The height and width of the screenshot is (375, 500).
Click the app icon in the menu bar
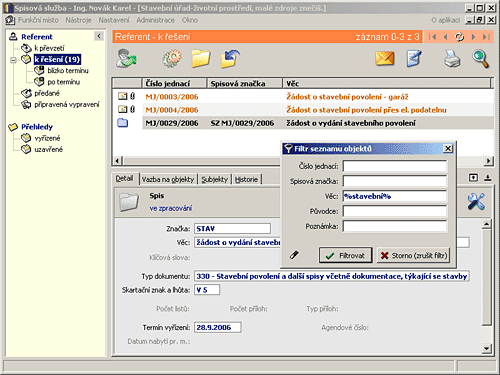point(10,20)
